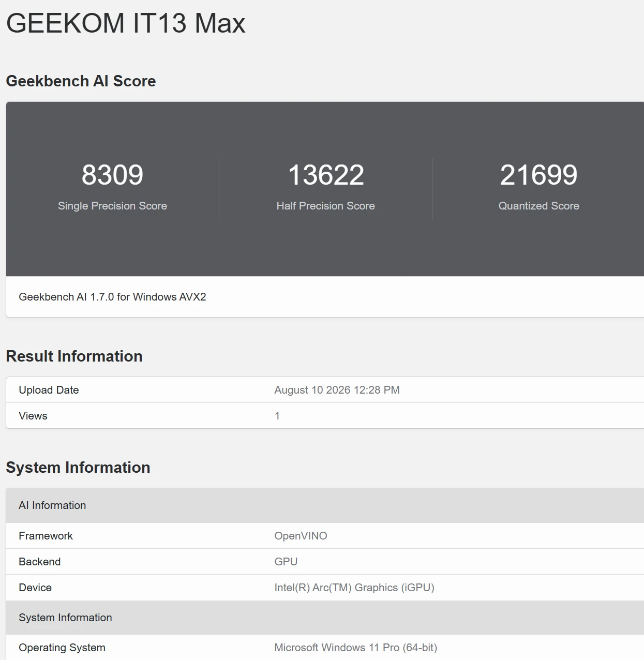This screenshot has height=660, width=644.
Task: Click the 'Upload Date' row label
Action: 49,390
